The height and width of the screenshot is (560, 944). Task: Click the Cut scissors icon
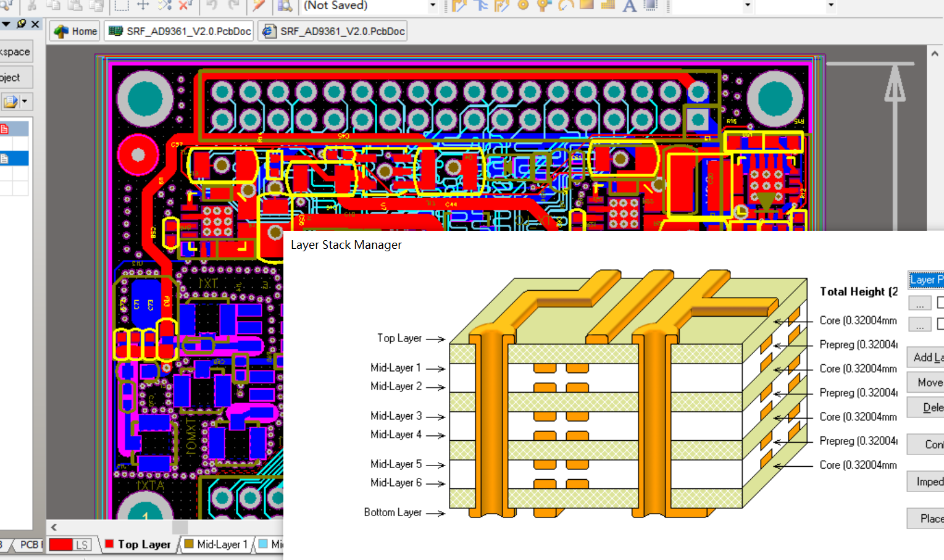[31, 5]
